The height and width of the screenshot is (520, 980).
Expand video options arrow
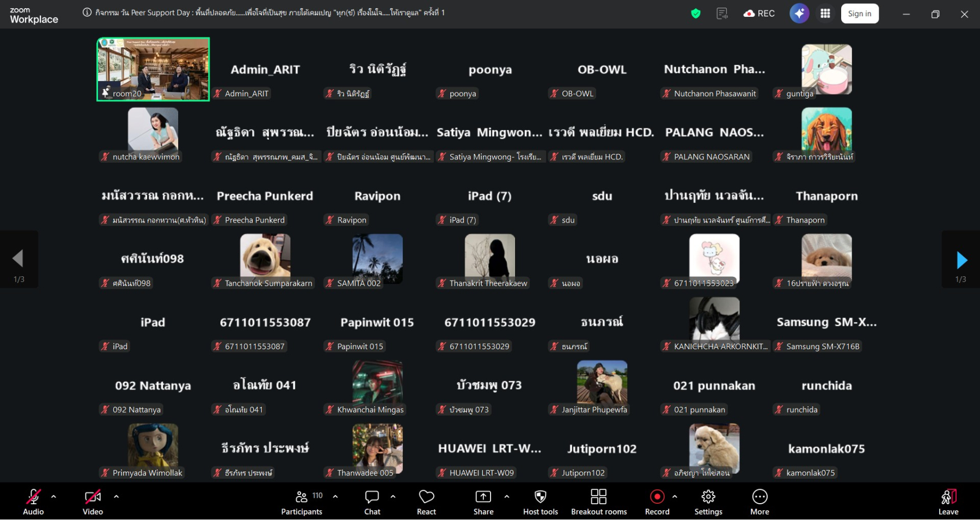click(x=116, y=496)
